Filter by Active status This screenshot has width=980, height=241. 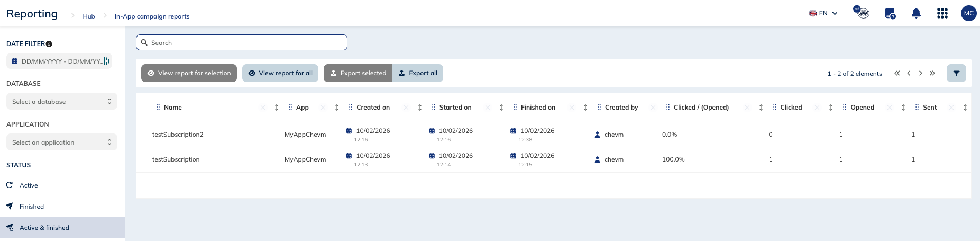click(x=62, y=185)
